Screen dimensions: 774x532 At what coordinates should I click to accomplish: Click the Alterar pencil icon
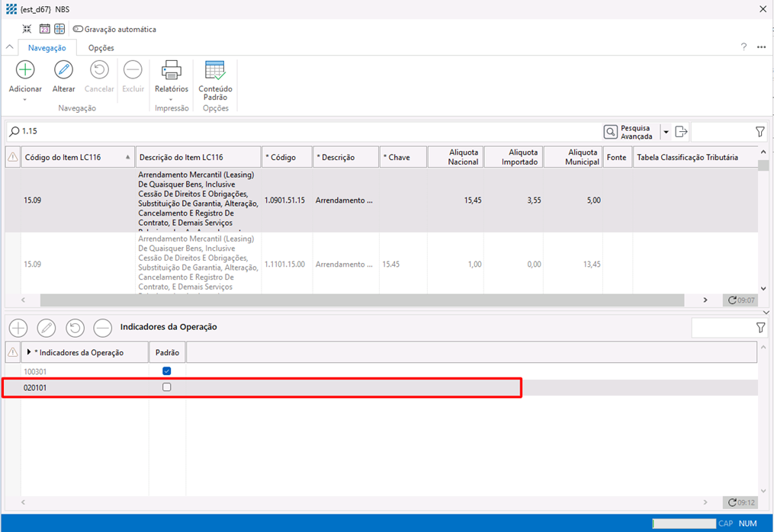[x=63, y=70]
